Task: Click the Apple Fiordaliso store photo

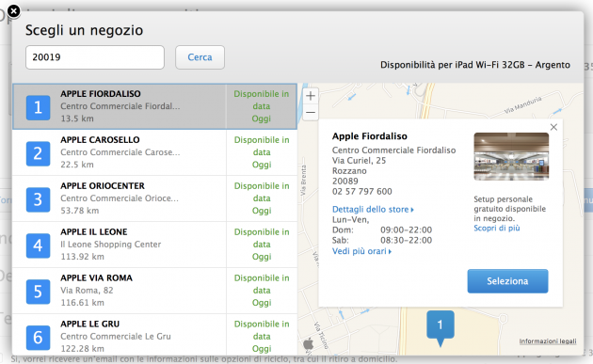Action: (511, 156)
